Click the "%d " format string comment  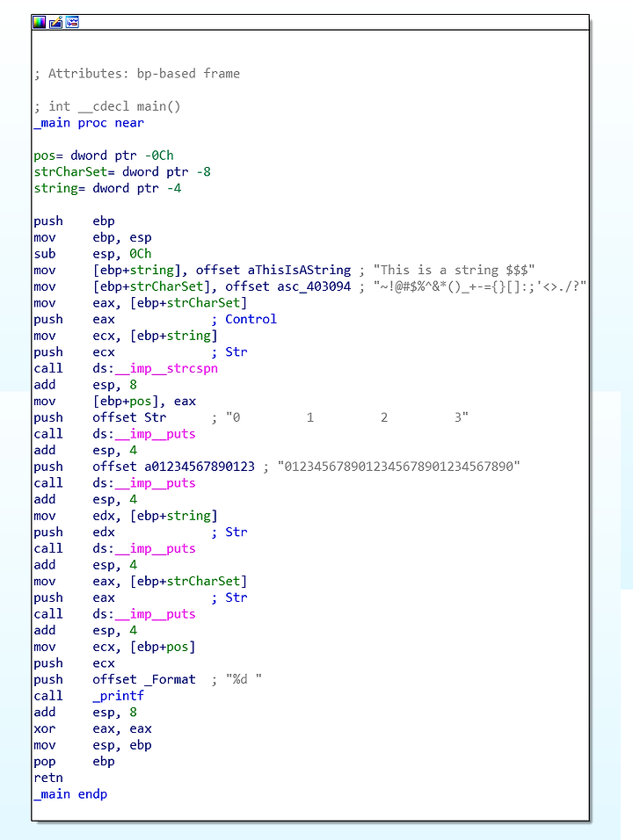pos(244,679)
